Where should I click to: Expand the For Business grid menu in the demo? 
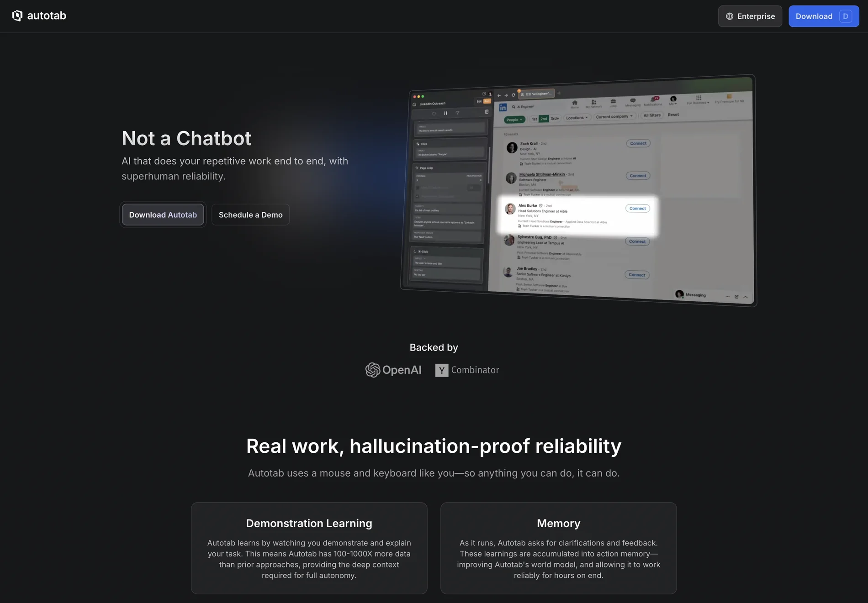pyautogui.click(x=698, y=99)
